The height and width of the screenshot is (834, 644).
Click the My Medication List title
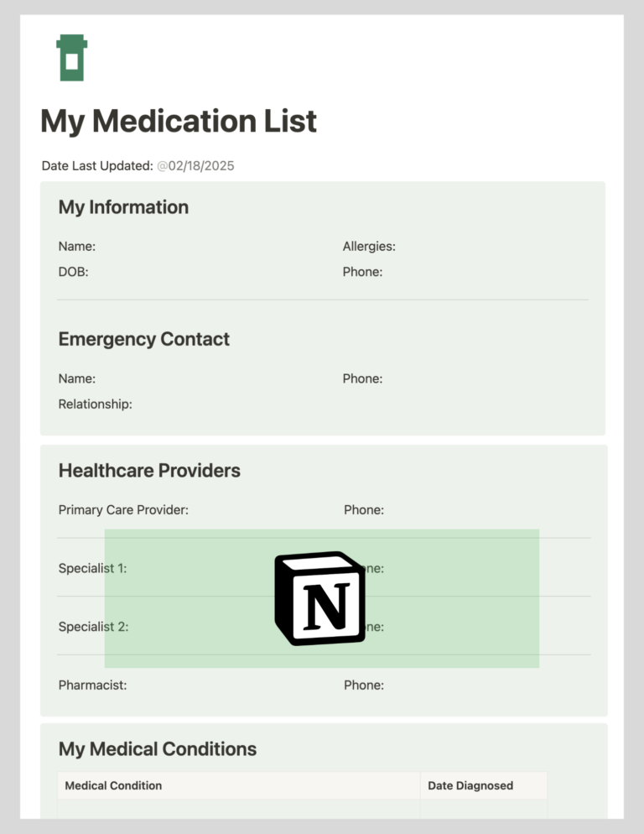(x=179, y=122)
